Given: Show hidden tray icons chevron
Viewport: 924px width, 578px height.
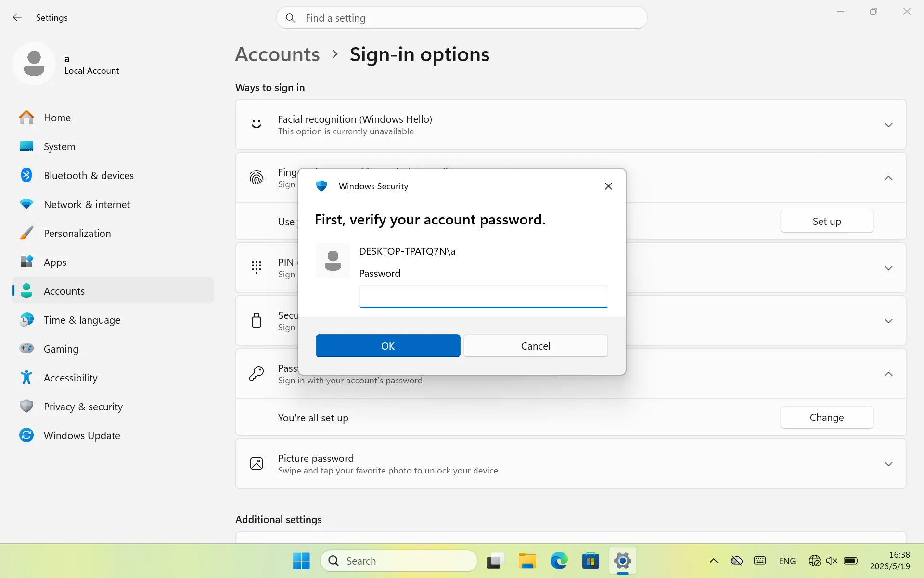Looking at the screenshot, I should (x=714, y=561).
